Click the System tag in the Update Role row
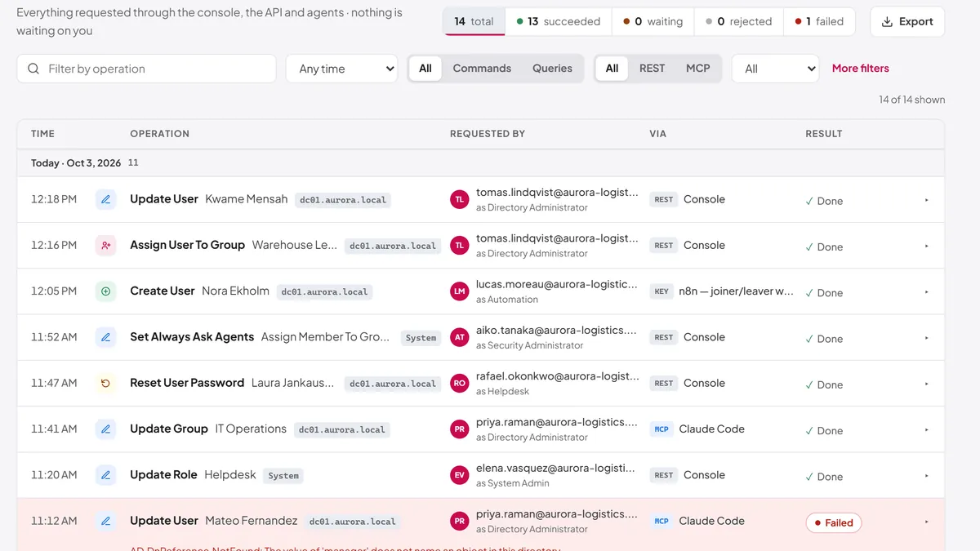This screenshot has height=551, width=980. [283, 476]
